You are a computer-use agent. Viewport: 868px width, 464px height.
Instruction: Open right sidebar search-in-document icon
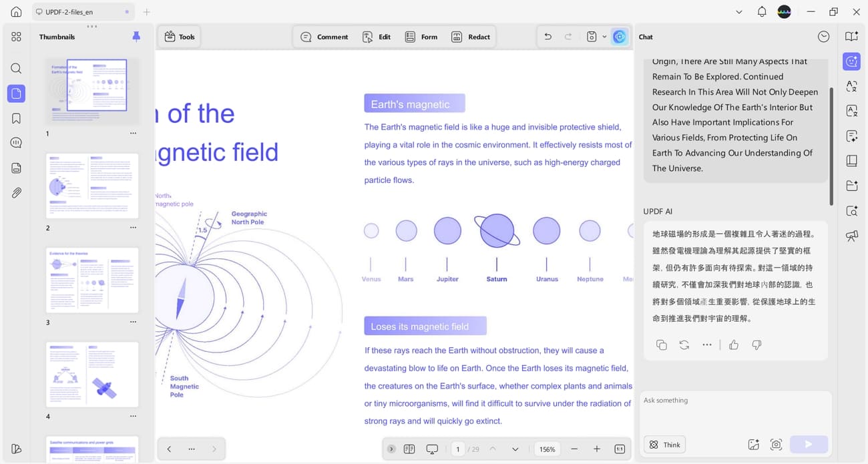pos(851,211)
